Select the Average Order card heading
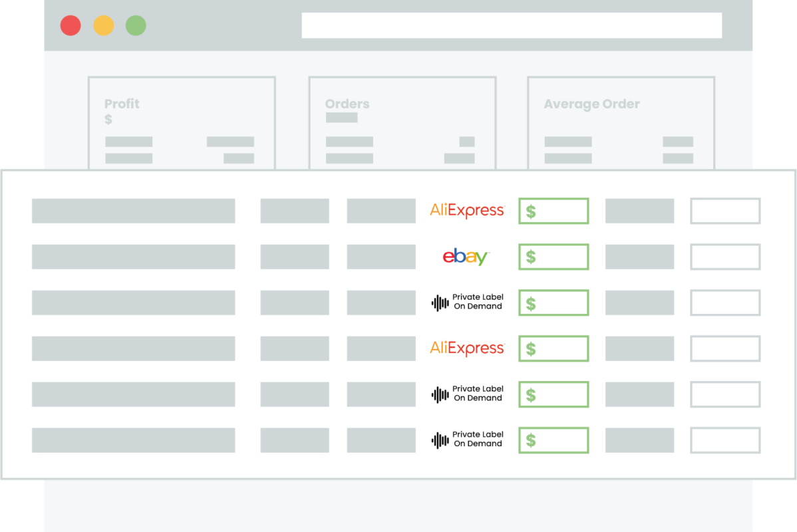This screenshot has height=532, width=797. pos(591,104)
